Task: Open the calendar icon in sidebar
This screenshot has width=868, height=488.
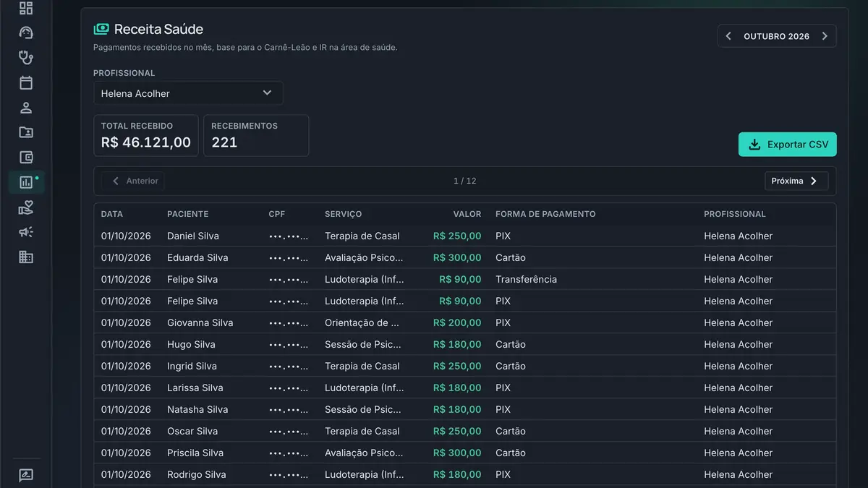Action: pyautogui.click(x=26, y=82)
